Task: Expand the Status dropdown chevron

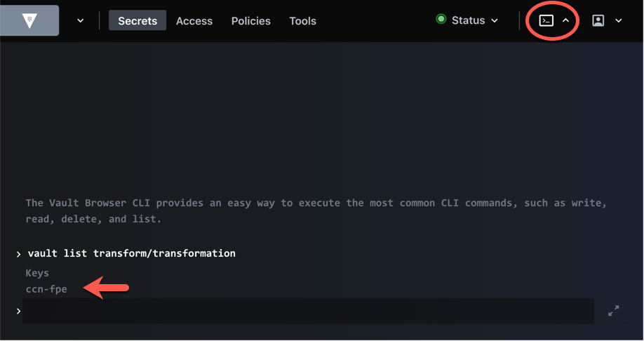Action: [x=495, y=21]
